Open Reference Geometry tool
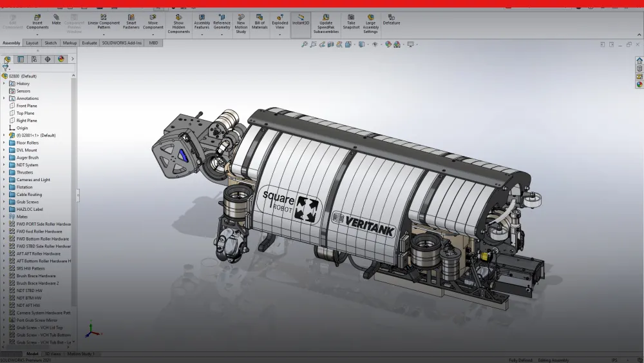 tap(222, 22)
